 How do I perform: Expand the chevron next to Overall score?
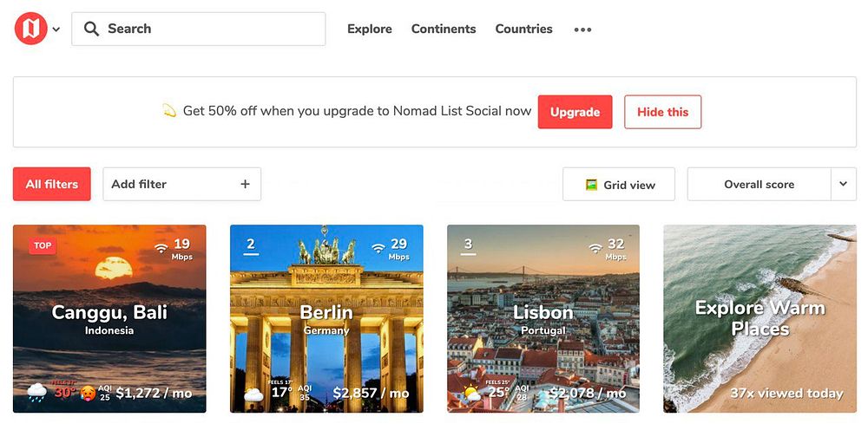[x=844, y=184]
